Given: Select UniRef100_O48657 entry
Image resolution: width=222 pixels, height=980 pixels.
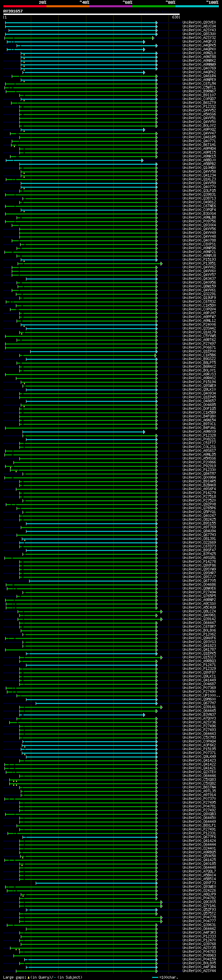Looking at the screenshot, I should click(199, 401).
